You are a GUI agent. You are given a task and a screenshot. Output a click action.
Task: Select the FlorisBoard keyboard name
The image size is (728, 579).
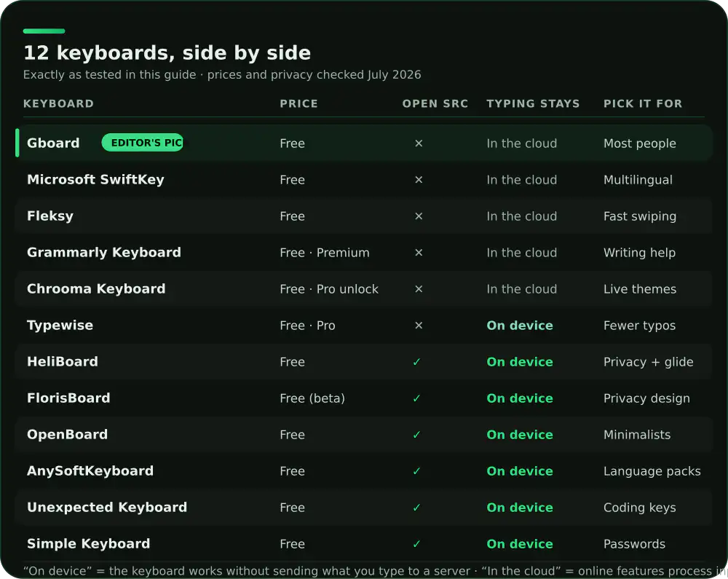pos(68,398)
